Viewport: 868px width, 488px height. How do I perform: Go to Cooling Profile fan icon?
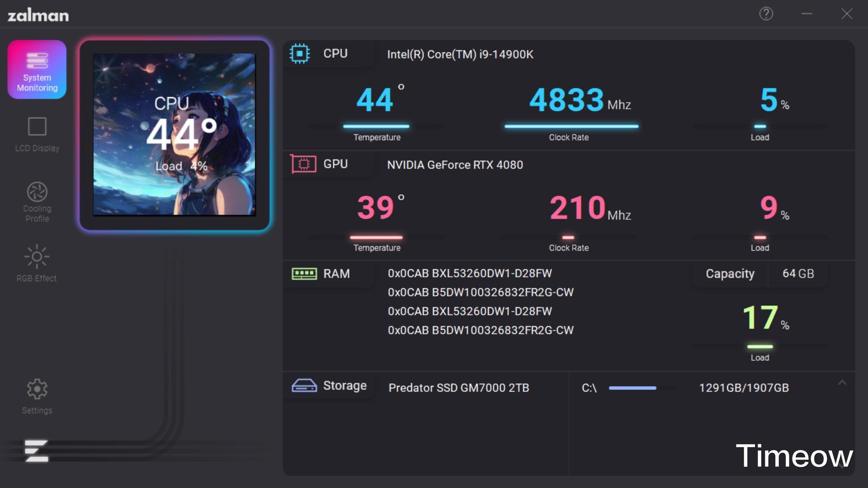pyautogui.click(x=37, y=192)
